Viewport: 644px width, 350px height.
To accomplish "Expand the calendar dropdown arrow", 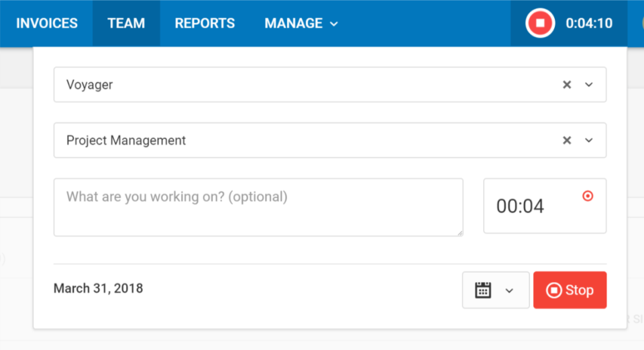I will [509, 290].
